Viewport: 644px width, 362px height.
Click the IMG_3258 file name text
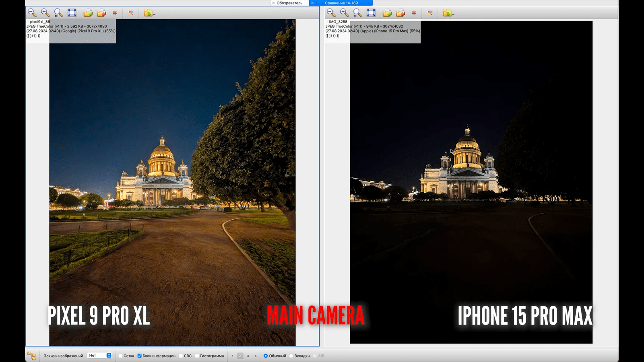pyautogui.click(x=338, y=22)
